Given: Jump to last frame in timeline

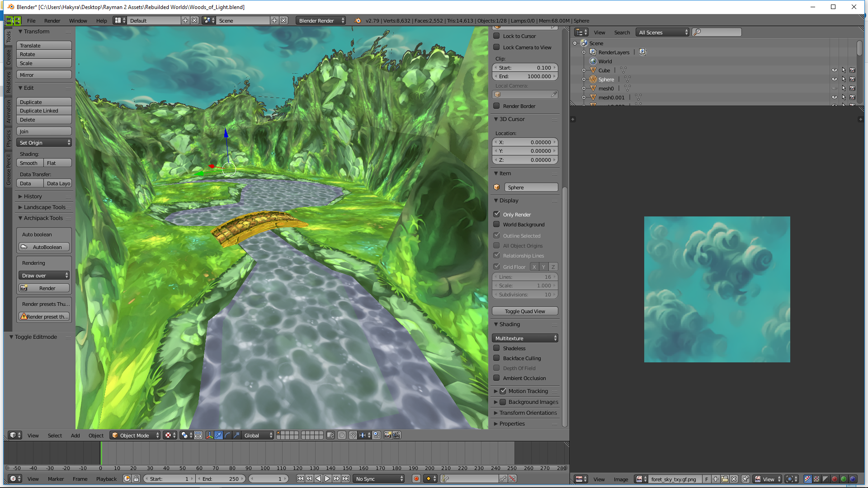Looking at the screenshot, I should click(x=345, y=479).
